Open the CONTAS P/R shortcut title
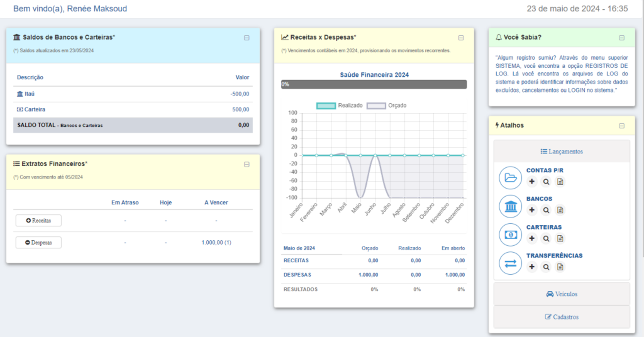The width and height of the screenshot is (644, 337). click(545, 170)
